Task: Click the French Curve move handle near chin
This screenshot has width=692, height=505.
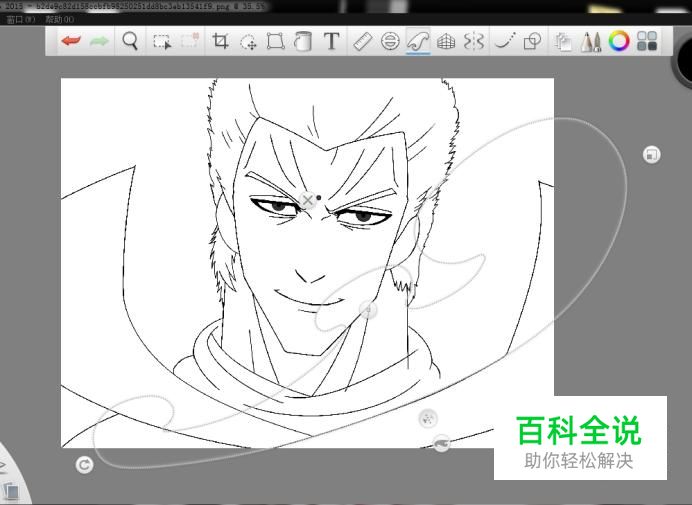Action: coord(368,310)
